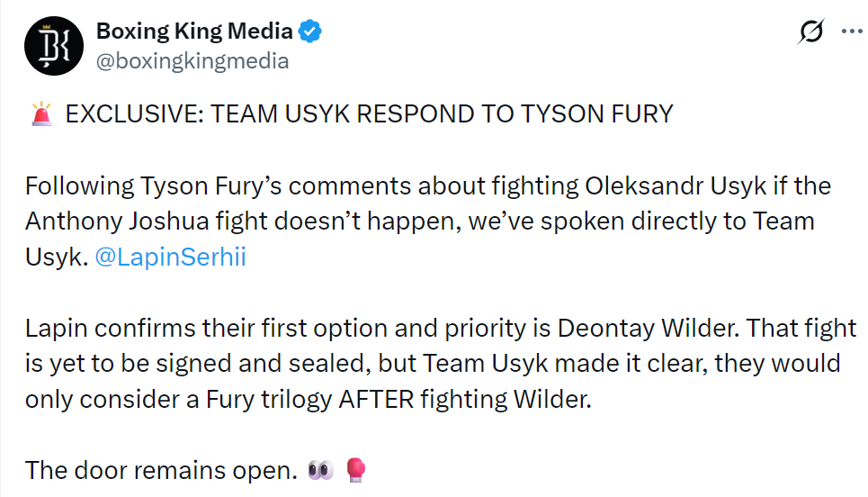
Task: Click the boxing glove emoji
Action: tap(356, 470)
